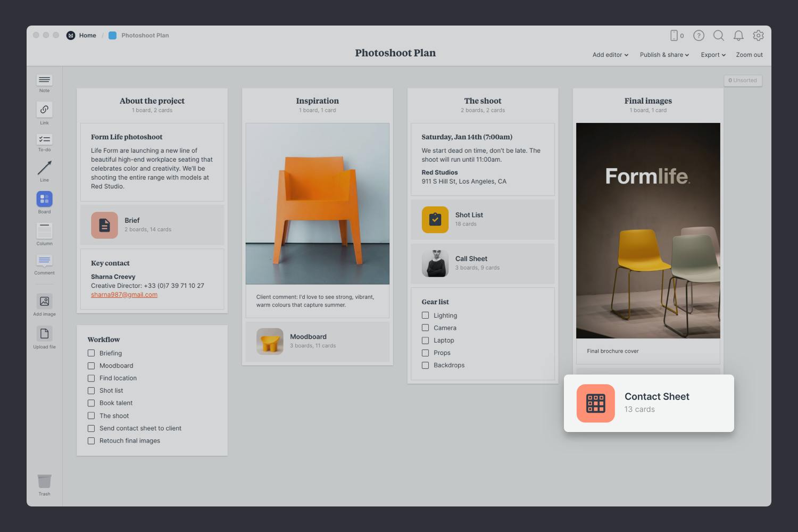This screenshot has width=798, height=532.
Task: Check the Briefing workflow checkbox
Action: tap(91, 353)
